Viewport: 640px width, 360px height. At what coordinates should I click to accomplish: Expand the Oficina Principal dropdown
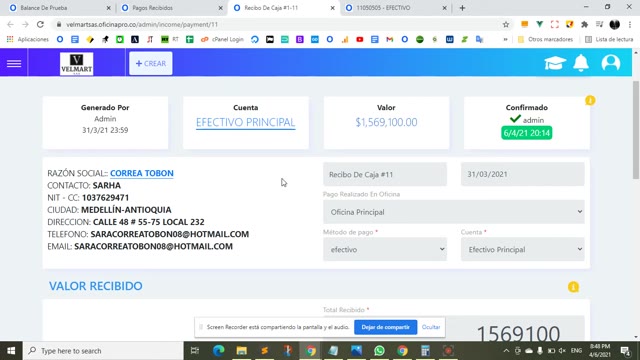click(453, 212)
